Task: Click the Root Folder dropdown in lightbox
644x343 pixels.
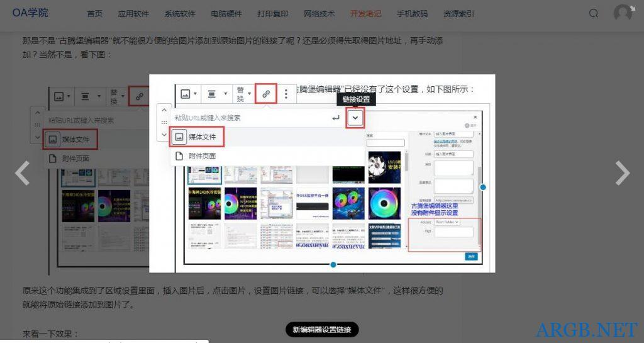Action: [x=447, y=222]
